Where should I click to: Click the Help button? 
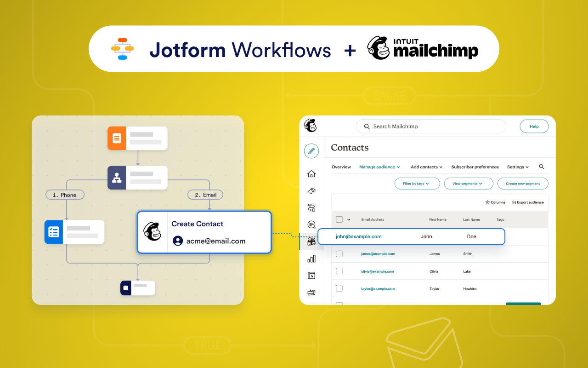click(x=534, y=126)
